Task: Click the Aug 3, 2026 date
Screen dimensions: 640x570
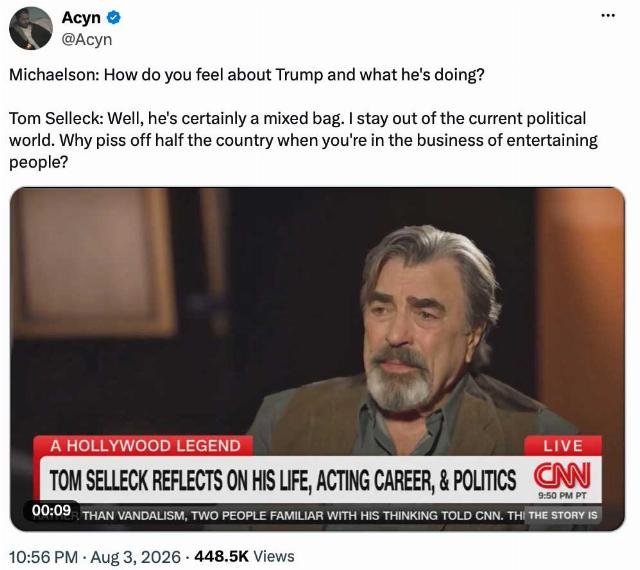Action: [135, 557]
